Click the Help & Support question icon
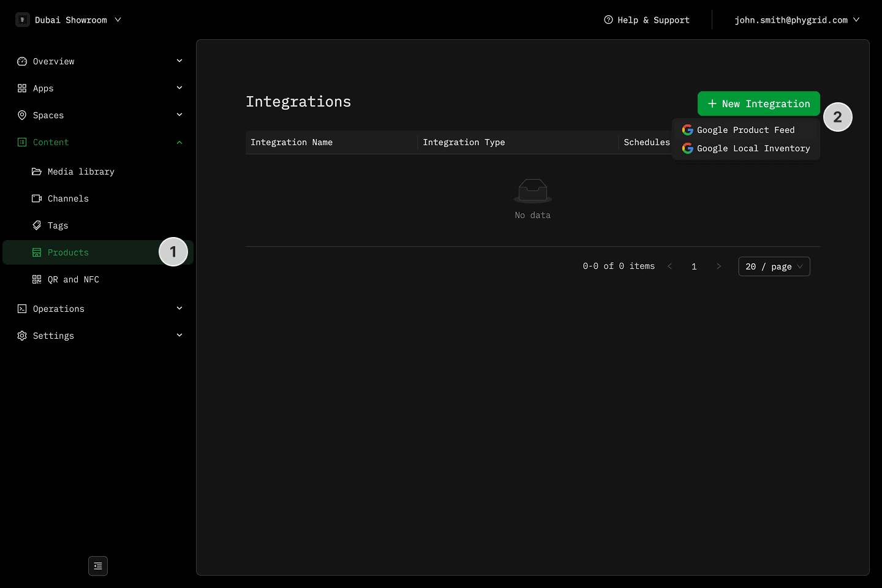 click(x=608, y=20)
